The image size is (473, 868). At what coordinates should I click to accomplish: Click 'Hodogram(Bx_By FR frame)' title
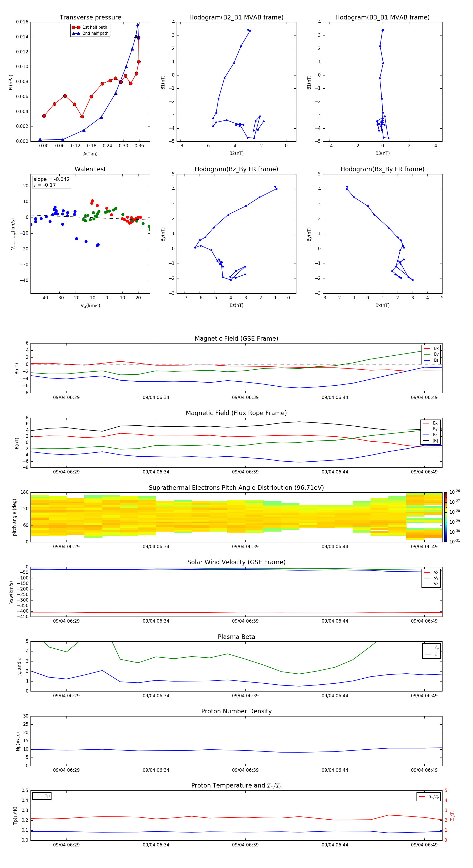click(x=382, y=169)
